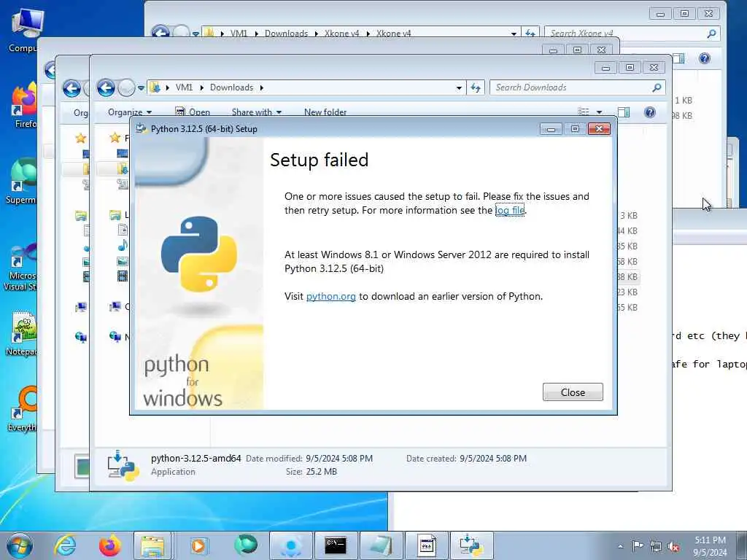This screenshot has height=560, width=747.
Task: Select Recent Places in navigation pane
Action: click(123, 184)
